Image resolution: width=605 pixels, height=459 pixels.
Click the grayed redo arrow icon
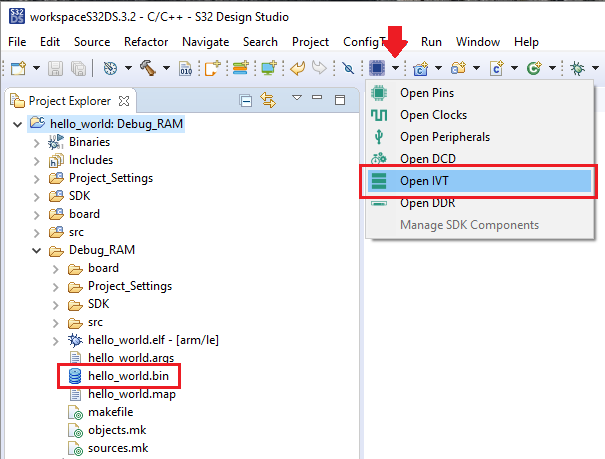[319, 68]
